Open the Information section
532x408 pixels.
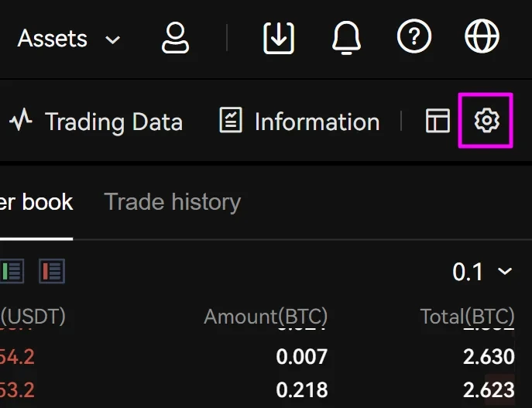[x=299, y=122]
